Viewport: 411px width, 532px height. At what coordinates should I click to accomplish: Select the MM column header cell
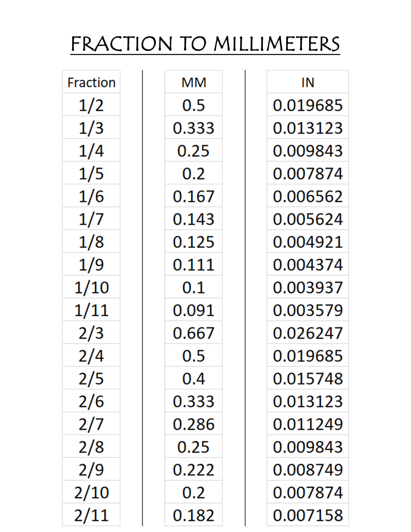(x=193, y=82)
